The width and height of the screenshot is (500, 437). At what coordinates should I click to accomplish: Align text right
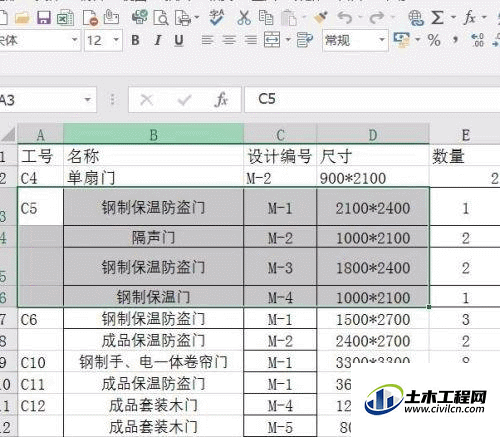tap(251, 41)
